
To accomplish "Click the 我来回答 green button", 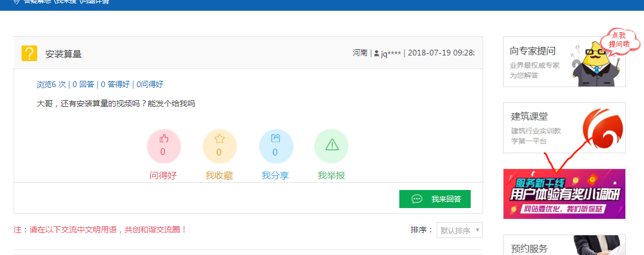I will click(435, 199).
